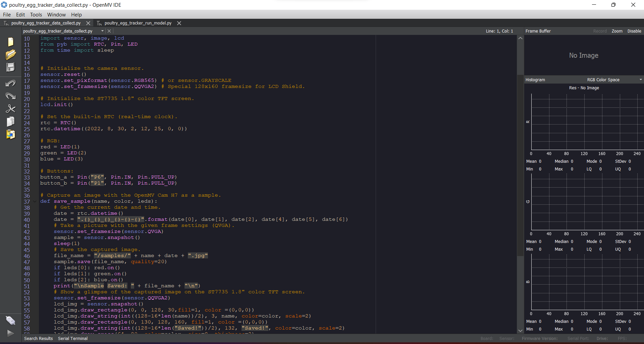Show the Search Results panel
Screen dimensions: 644x344
point(38,338)
